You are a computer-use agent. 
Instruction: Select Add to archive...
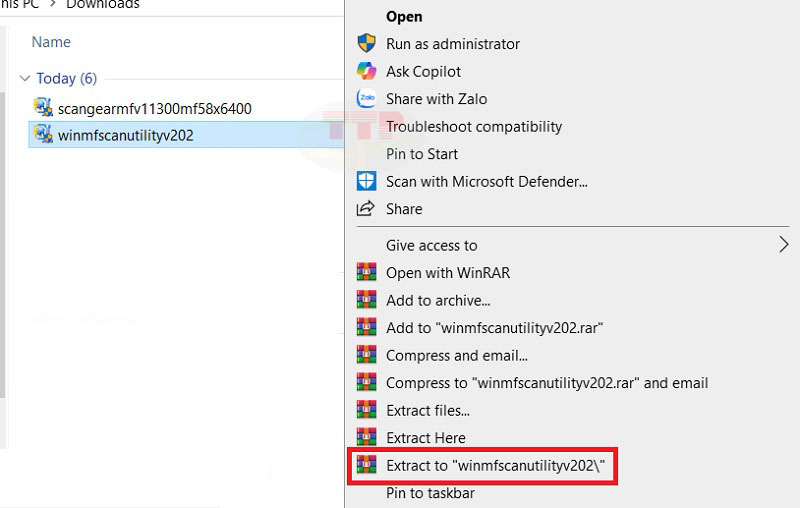tap(438, 300)
